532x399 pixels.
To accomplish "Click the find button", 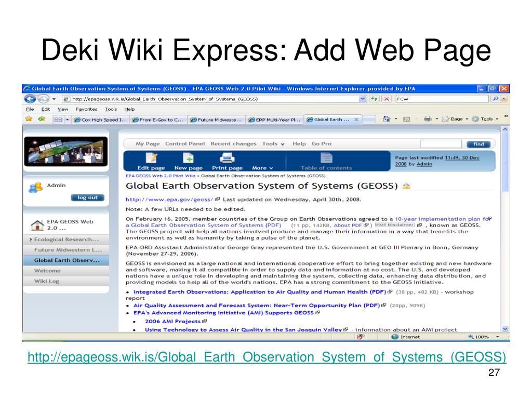I will (478, 144).
